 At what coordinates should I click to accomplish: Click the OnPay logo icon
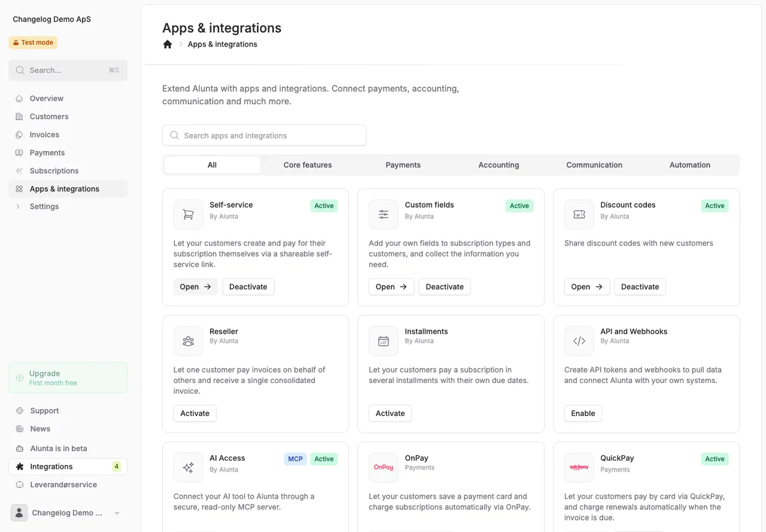[384, 467]
